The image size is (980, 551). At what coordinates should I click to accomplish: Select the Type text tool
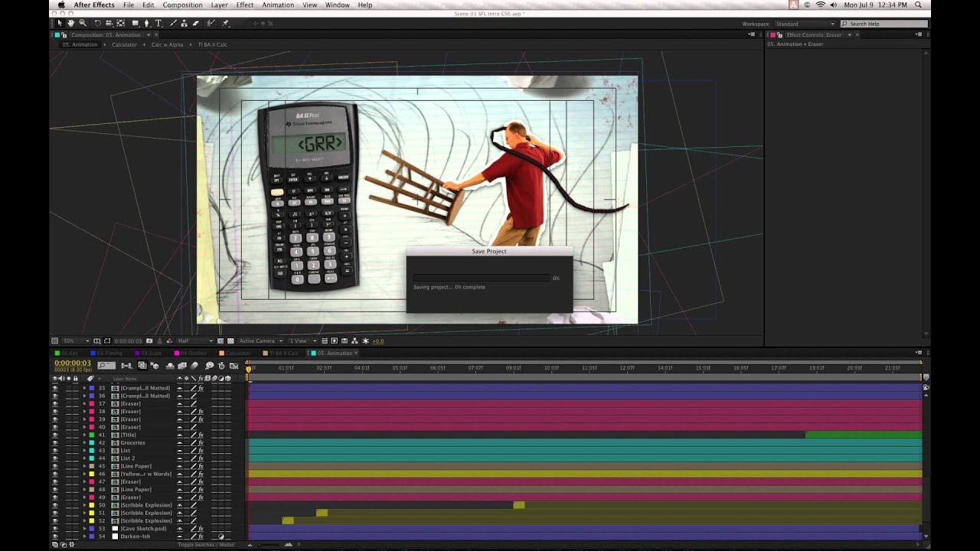158,24
